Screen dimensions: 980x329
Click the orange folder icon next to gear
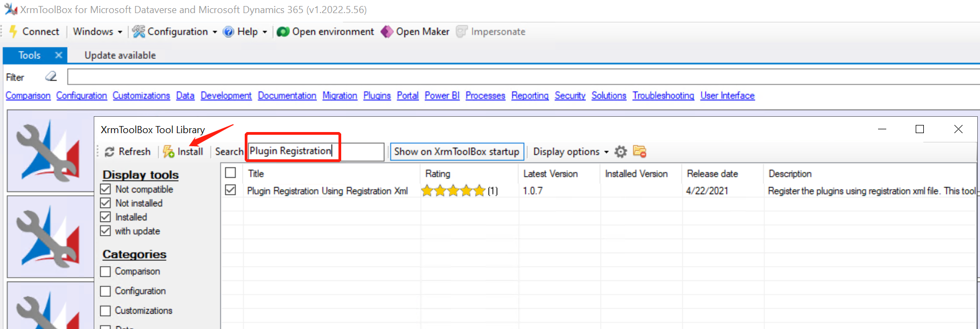[x=639, y=151]
